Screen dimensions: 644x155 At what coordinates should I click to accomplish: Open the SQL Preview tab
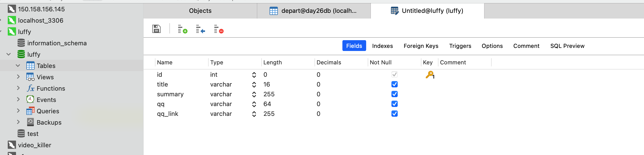coord(567,46)
